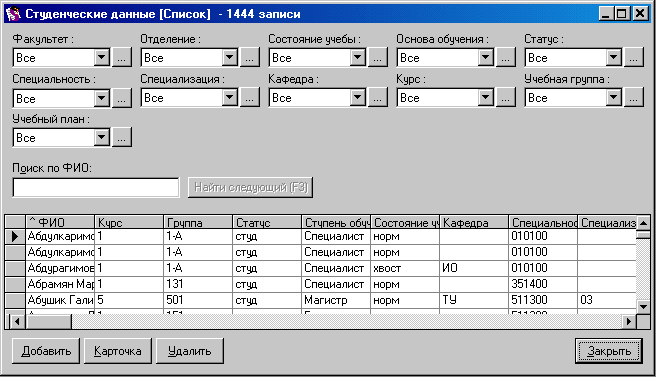656x377 pixels.
Task: Click the Кафедра column header in table
Action: click(474, 222)
